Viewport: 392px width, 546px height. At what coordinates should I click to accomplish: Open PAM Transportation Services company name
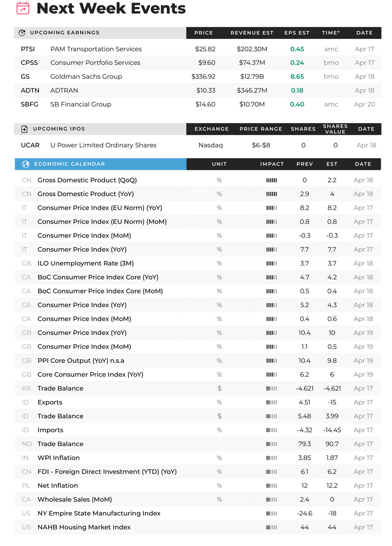96,49
